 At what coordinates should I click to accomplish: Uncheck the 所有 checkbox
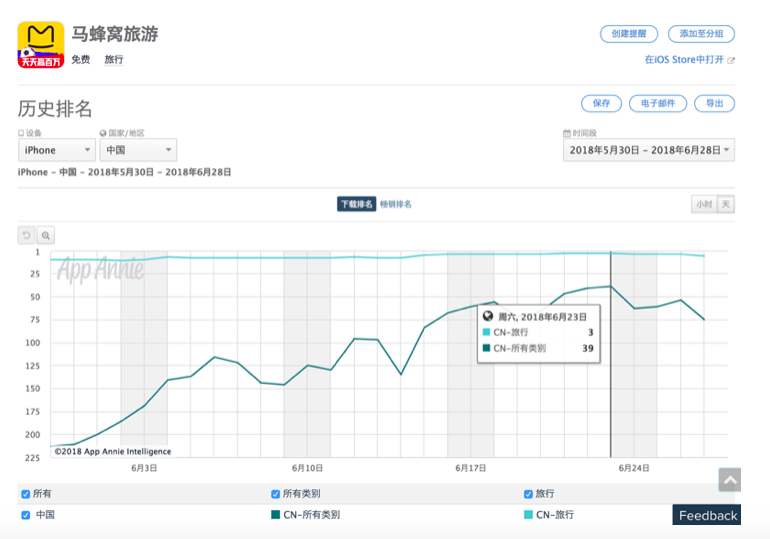(x=26, y=494)
